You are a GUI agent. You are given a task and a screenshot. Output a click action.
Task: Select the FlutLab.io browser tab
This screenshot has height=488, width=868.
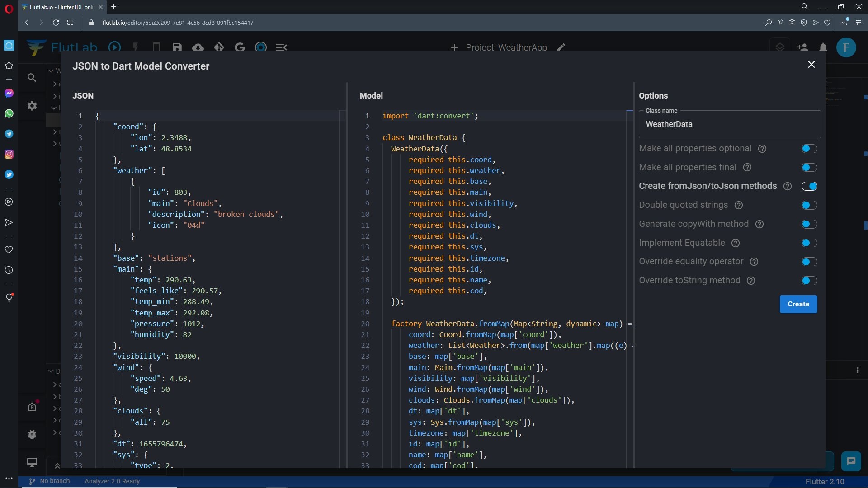(61, 7)
